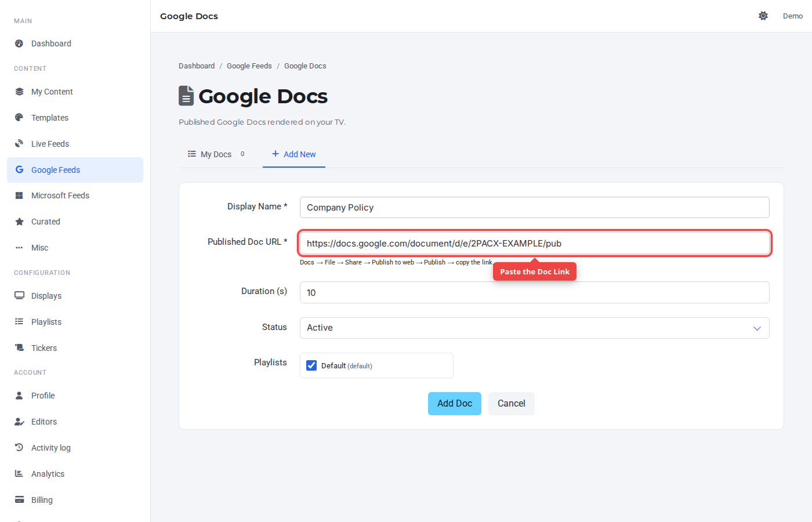Click the Activity log history icon
This screenshot has width=812, height=522.
(19, 448)
